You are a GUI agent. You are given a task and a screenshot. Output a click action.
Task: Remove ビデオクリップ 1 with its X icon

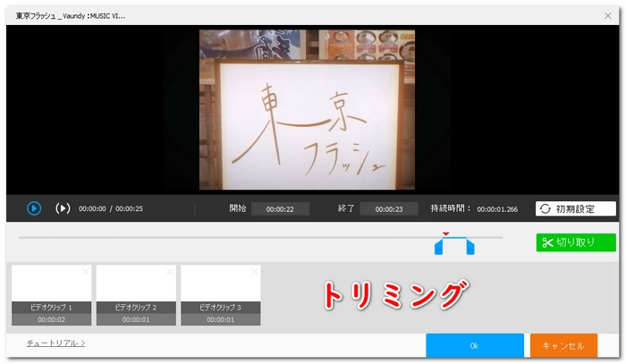tap(86, 271)
